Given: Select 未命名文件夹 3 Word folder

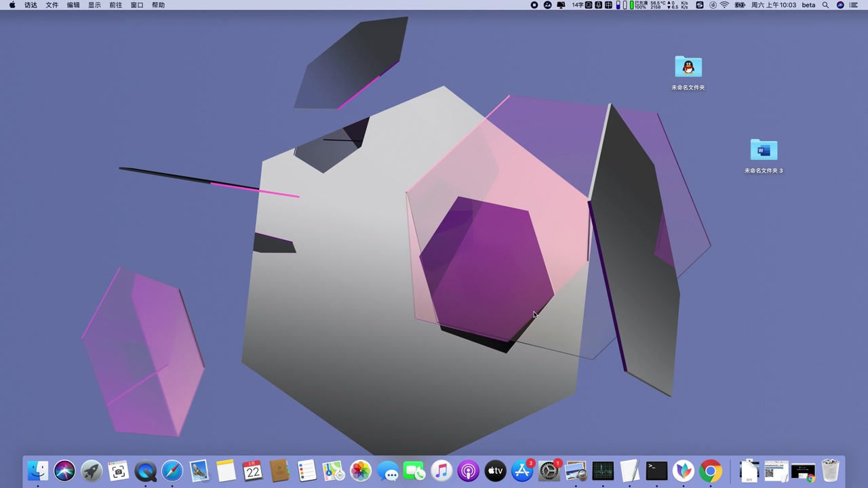Looking at the screenshot, I should 764,157.
